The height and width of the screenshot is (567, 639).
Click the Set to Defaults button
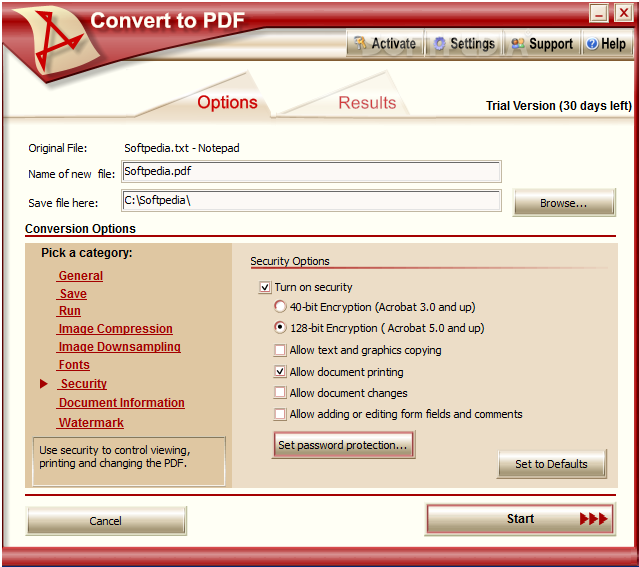click(551, 464)
